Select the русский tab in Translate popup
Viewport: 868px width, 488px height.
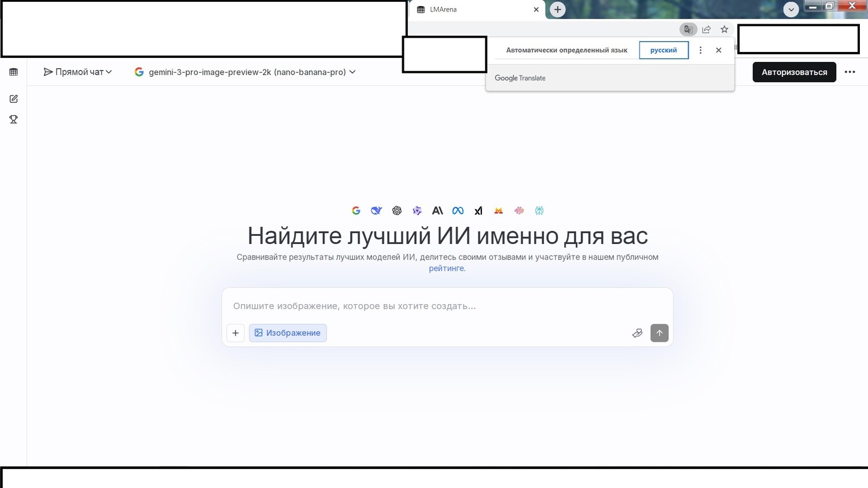[663, 50]
